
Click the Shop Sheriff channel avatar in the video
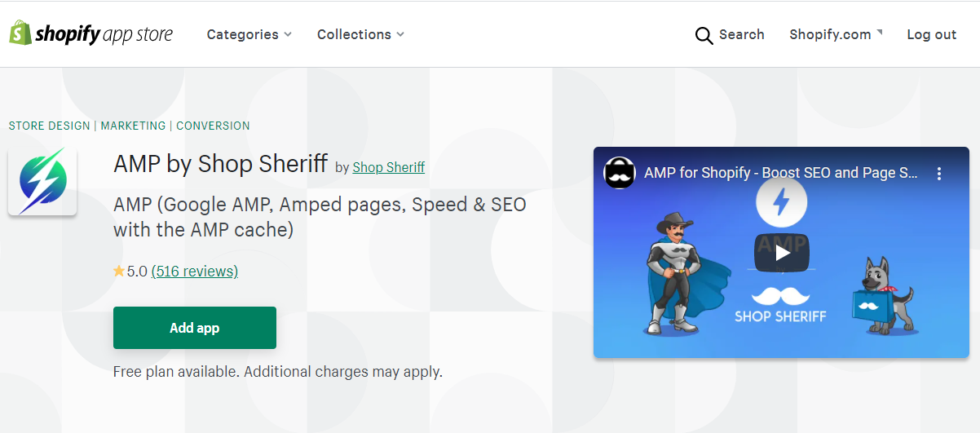pyautogui.click(x=620, y=173)
